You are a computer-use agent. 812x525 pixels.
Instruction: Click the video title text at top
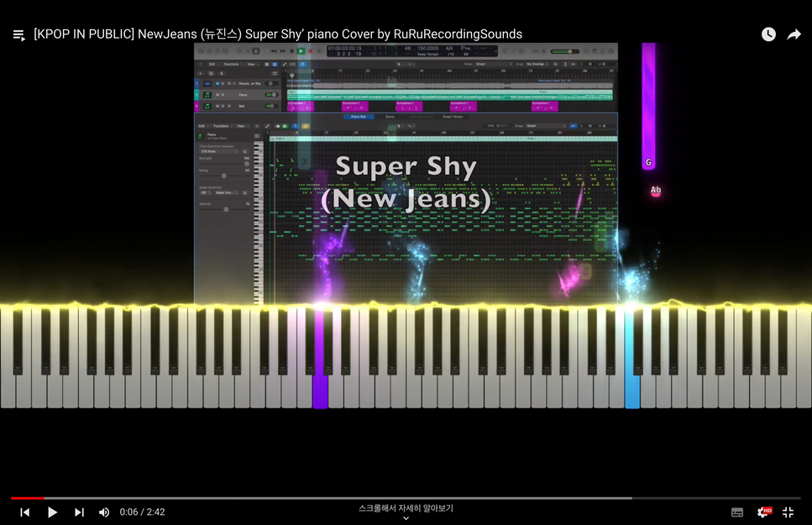point(277,34)
